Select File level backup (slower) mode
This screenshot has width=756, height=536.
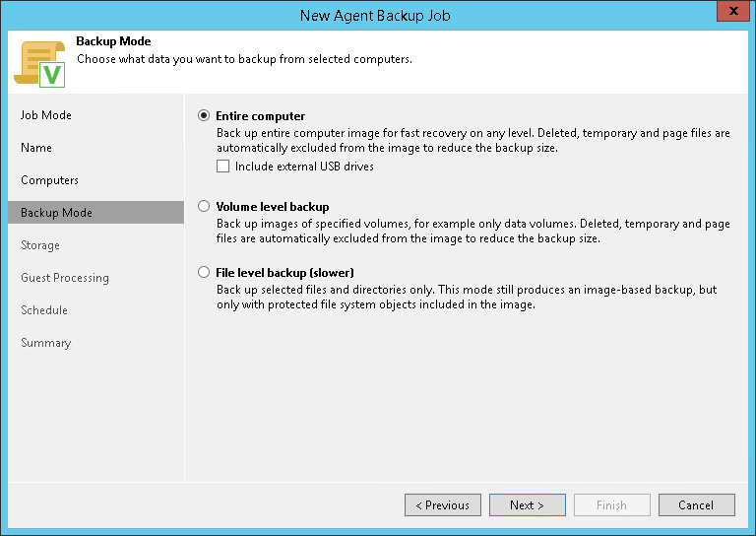coord(204,272)
